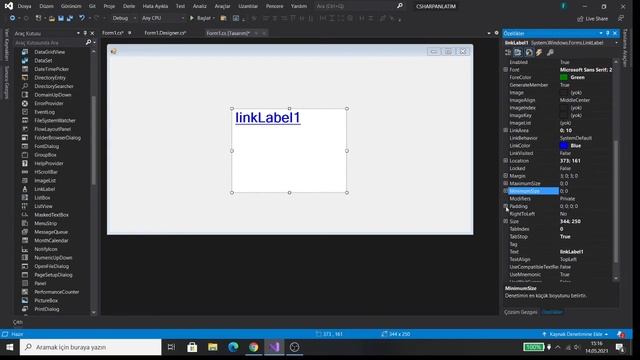640x360 pixels.
Task: Open the Dosya menu
Action: pyautogui.click(x=24, y=6)
